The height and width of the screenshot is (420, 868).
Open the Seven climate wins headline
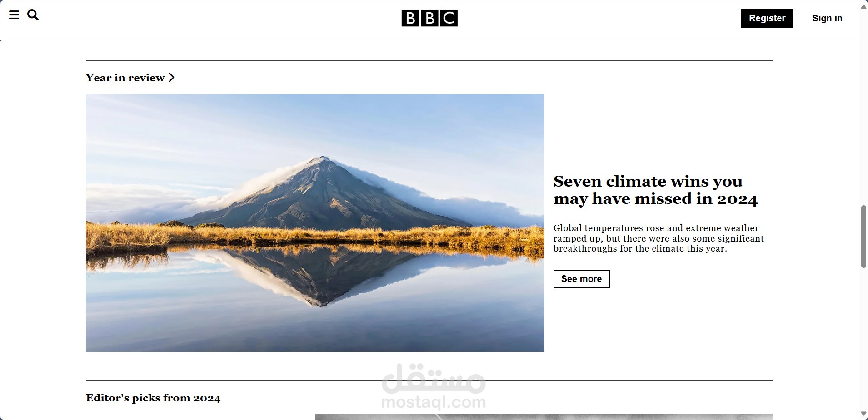click(655, 190)
